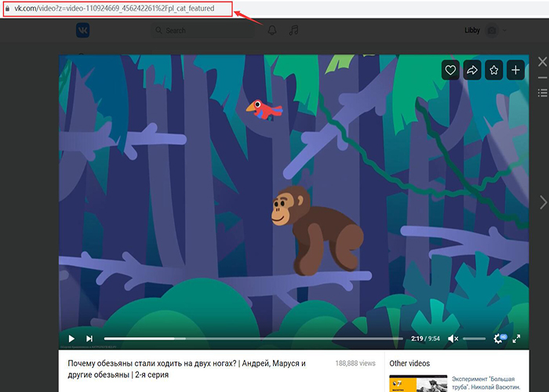Click the Search field in VK header
The height and width of the screenshot is (392, 549).
[203, 31]
